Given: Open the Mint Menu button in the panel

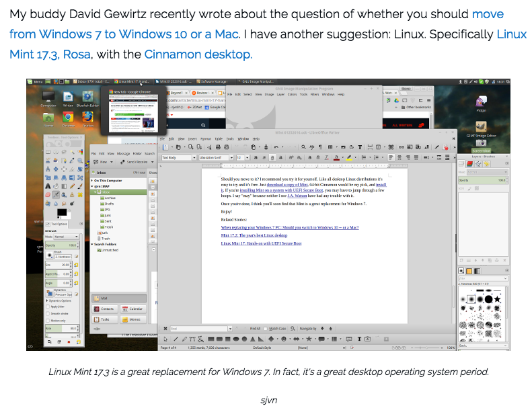Looking at the screenshot, I should [35, 82].
